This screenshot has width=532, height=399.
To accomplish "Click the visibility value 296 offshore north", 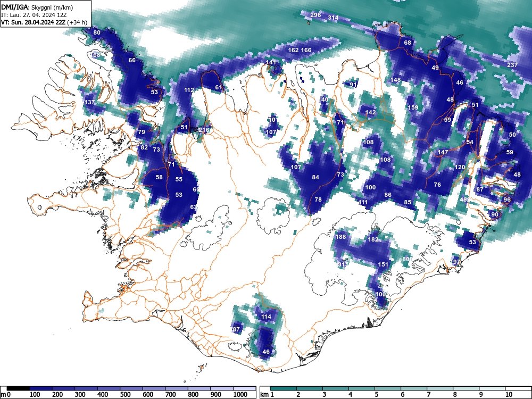I will pyautogui.click(x=315, y=15).
